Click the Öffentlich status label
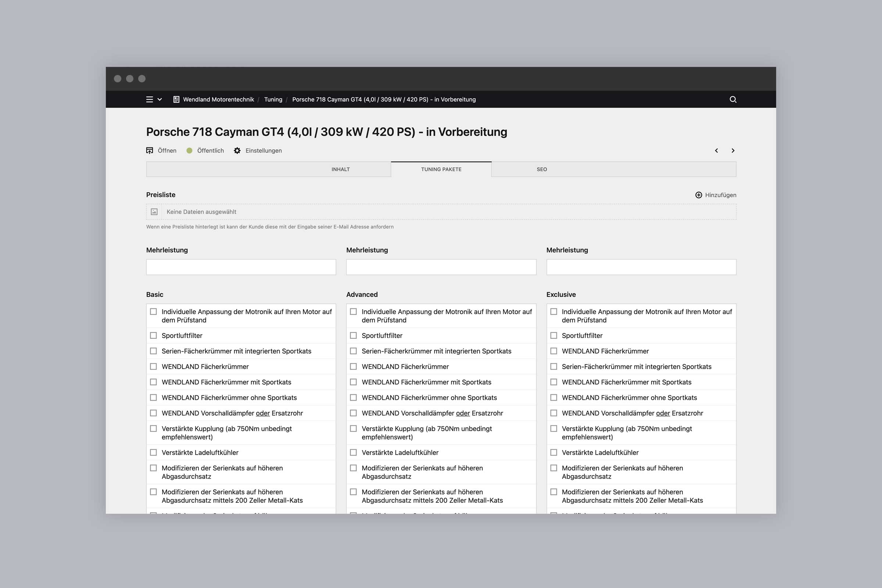The width and height of the screenshot is (882, 588). 210,150
